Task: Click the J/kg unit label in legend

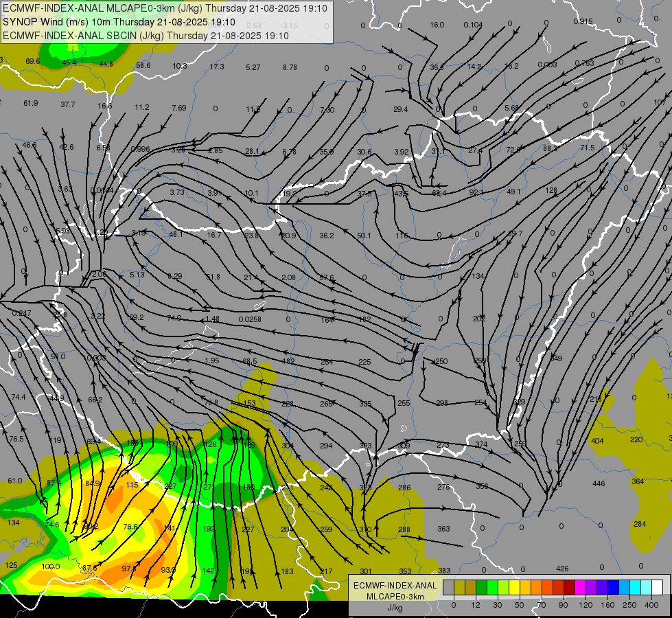Action: point(395,608)
